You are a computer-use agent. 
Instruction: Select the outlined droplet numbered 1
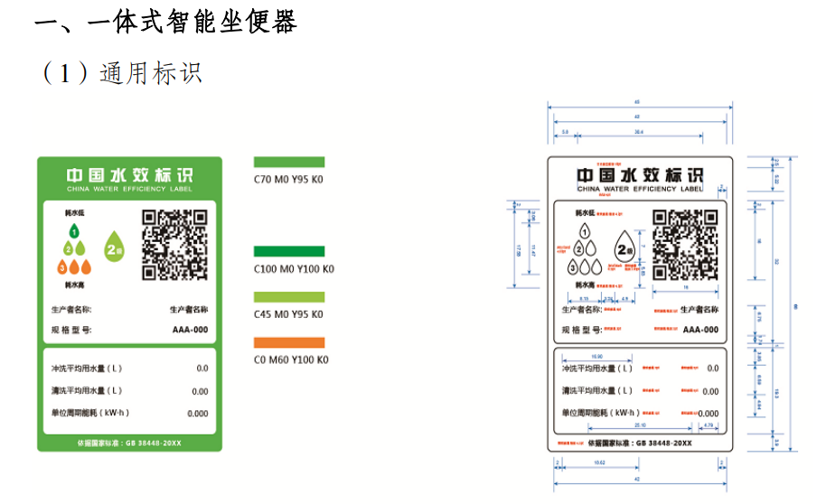[585, 231]
